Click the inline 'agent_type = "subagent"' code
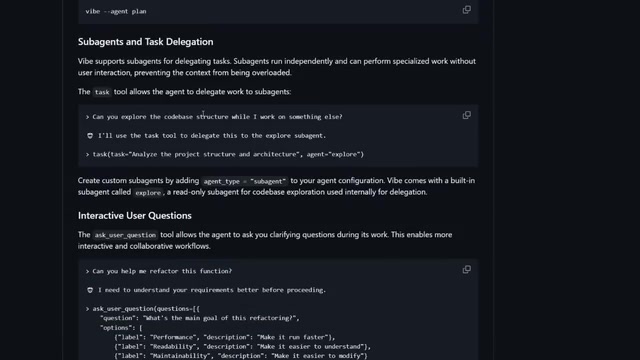This screenshot has height=360, width=640. click(x=244, y=181)
